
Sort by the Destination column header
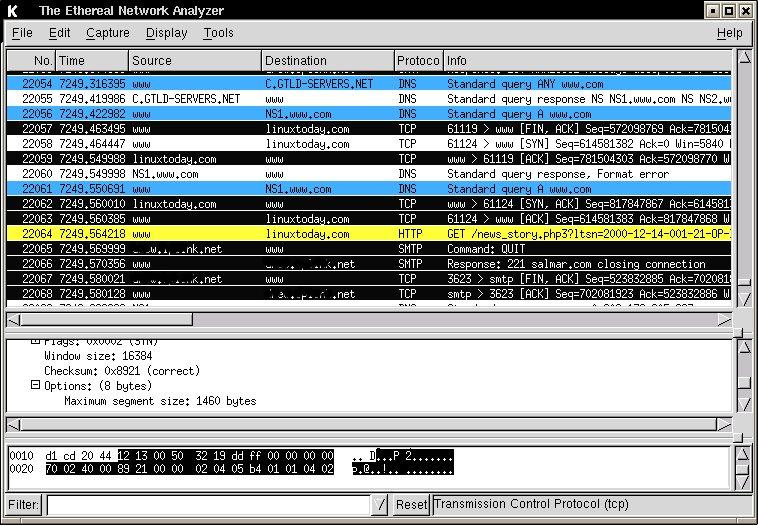coord(327,61)
